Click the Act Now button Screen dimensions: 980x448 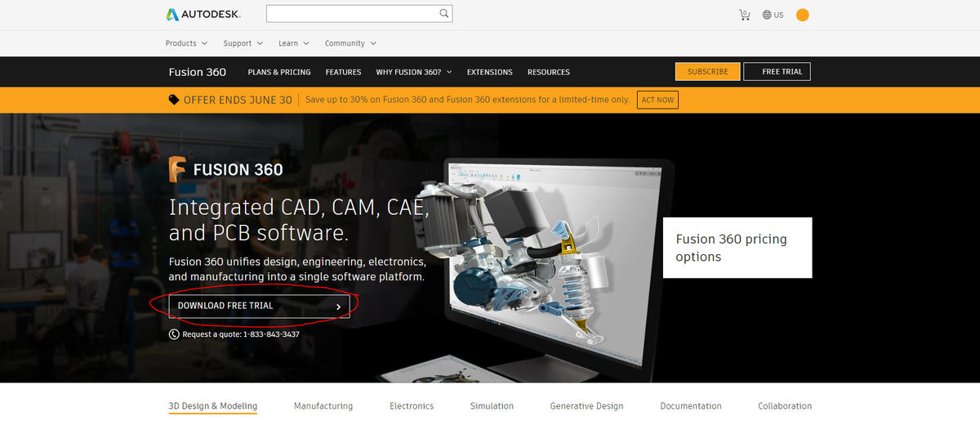click(x=657, y=100)
